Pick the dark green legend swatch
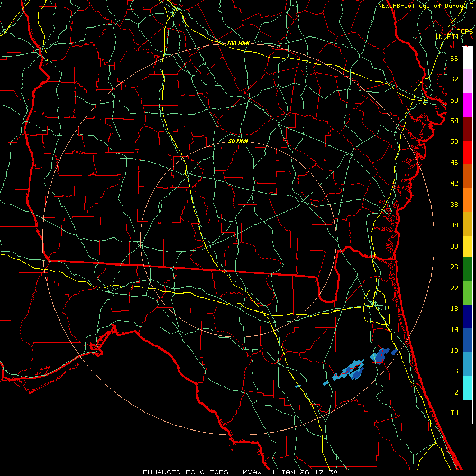Screen dimensions: 476x476 [x=467, y=269]
